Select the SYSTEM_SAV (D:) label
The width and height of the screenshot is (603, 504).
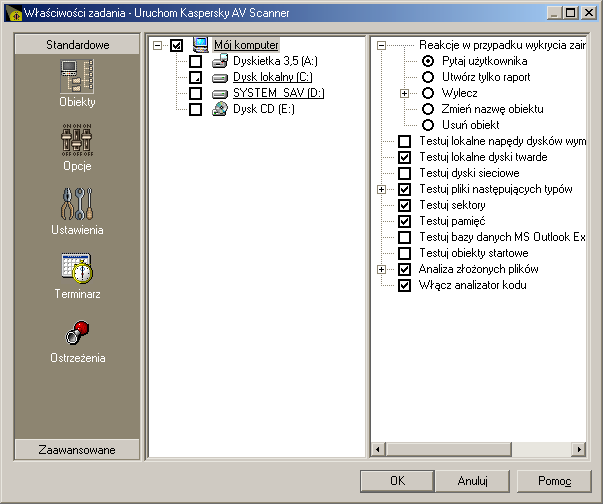point(278,93)
